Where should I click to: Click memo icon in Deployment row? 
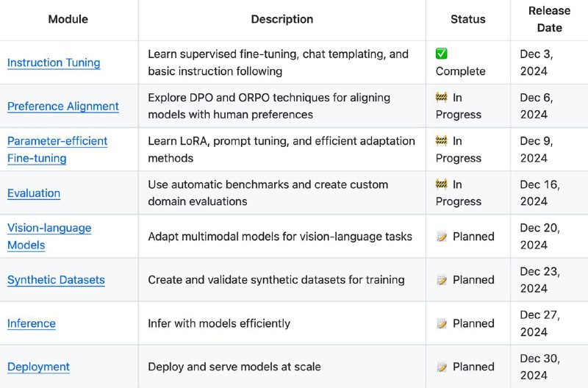tap(442, 367)
